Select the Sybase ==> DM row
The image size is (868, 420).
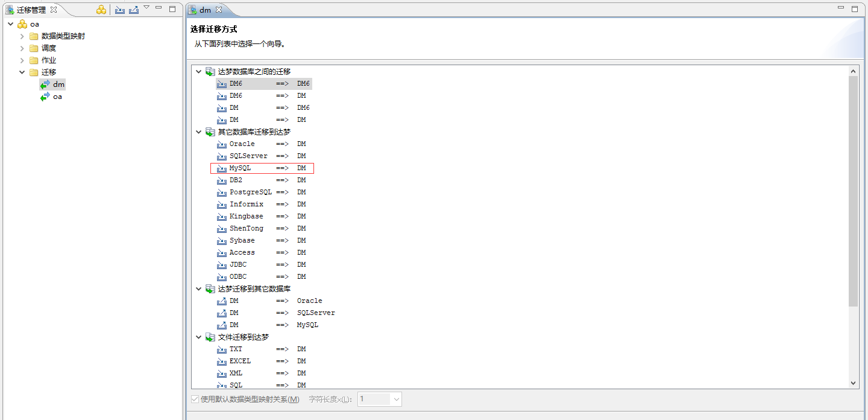[262, 240]
